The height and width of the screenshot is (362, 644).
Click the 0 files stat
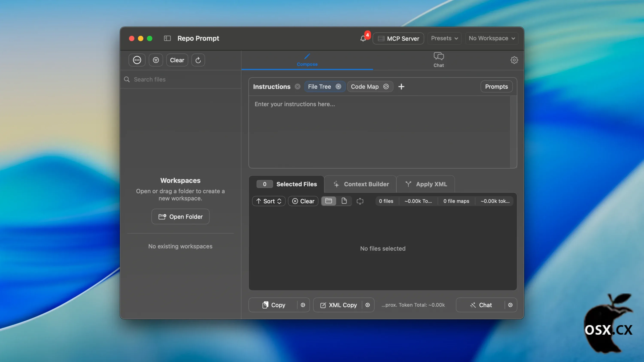pyautogui.click(x=386, y=201)
